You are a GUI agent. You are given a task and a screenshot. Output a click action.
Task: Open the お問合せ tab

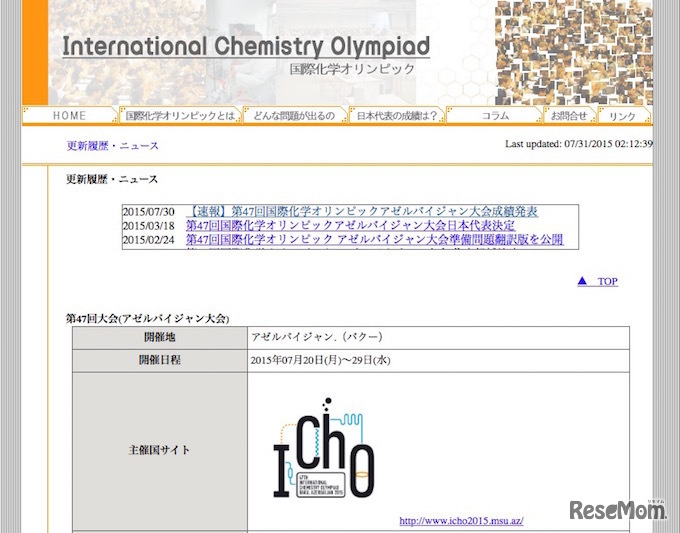570,115
